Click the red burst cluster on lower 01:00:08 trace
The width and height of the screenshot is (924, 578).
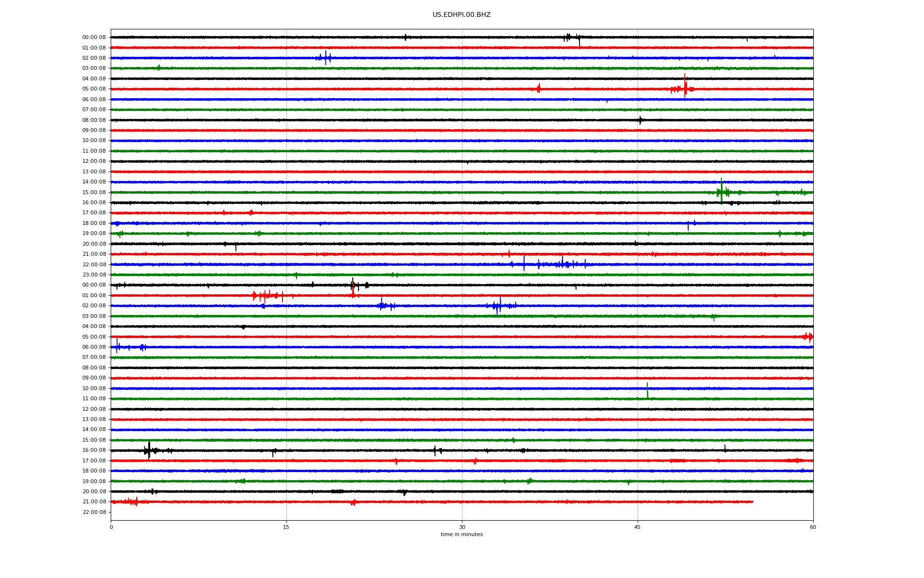tap(265, 295)
